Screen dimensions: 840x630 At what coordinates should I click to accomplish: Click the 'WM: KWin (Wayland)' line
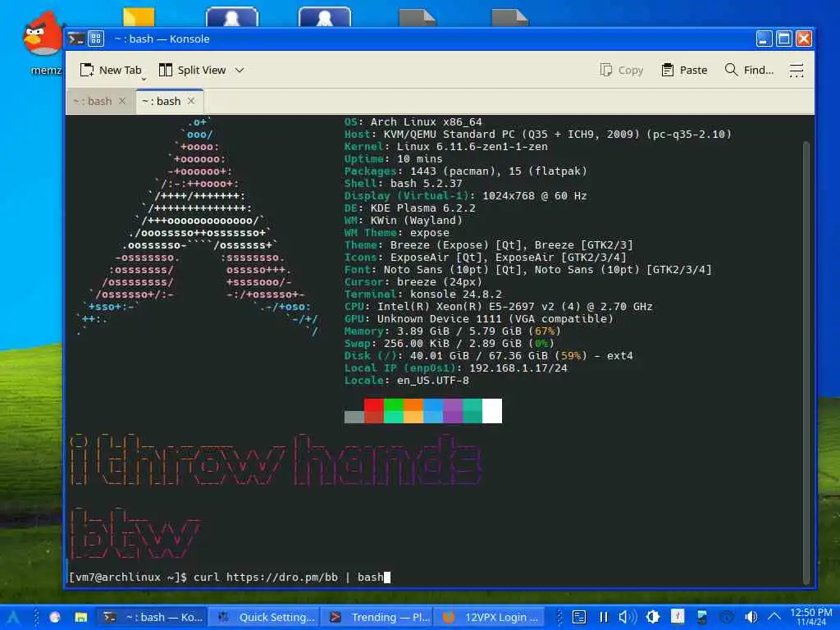[x=403, y=220]
